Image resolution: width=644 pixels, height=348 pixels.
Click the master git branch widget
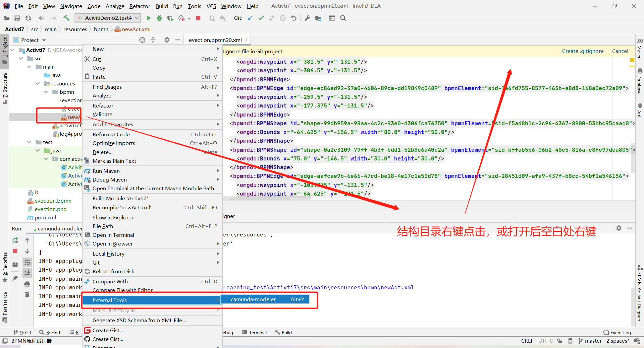click(x=590, y=341)
